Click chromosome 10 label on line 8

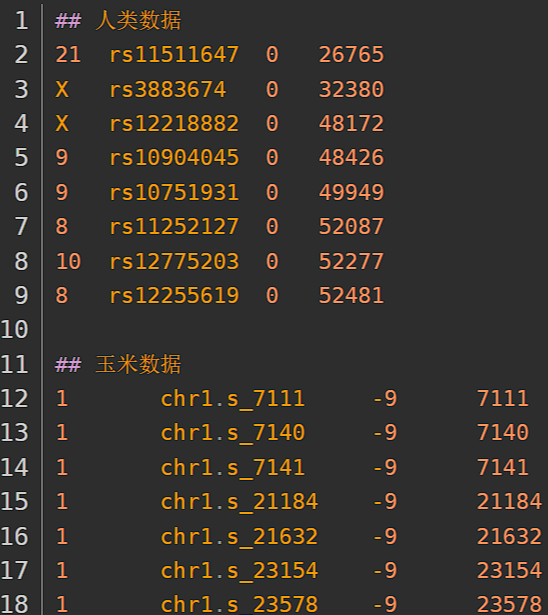click(68, 261)
